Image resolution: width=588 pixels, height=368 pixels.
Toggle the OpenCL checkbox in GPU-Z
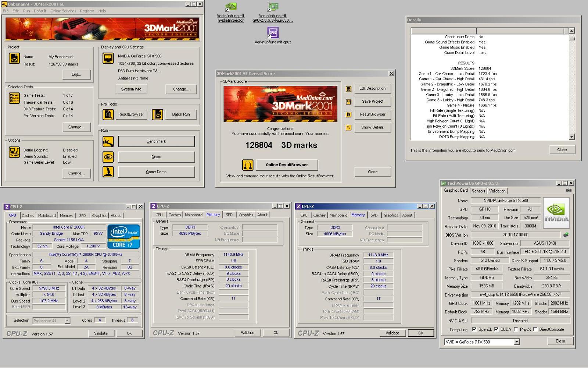[x=474, y=329]
